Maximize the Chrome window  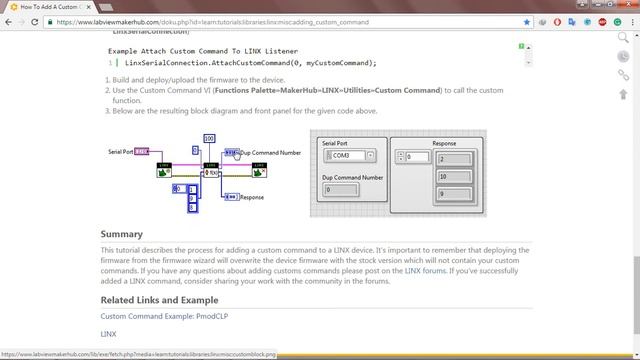click(x=611, y=4)
